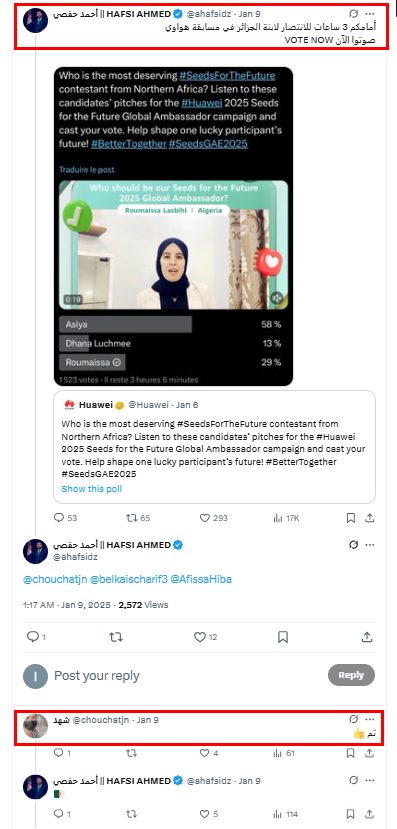Share the tagged-mentions tweet via upload icon
397x829 pixels.
click(365, 637)
